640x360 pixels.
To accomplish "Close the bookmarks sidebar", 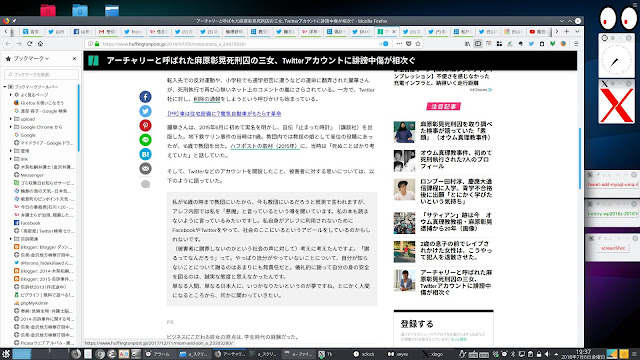I will click(x=74, y=59).
